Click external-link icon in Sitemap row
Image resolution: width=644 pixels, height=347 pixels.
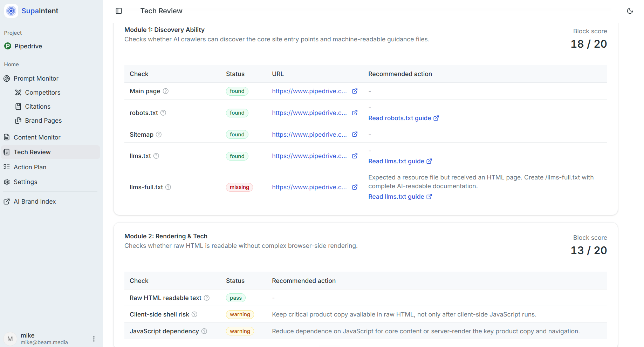(x=355, y=134)
